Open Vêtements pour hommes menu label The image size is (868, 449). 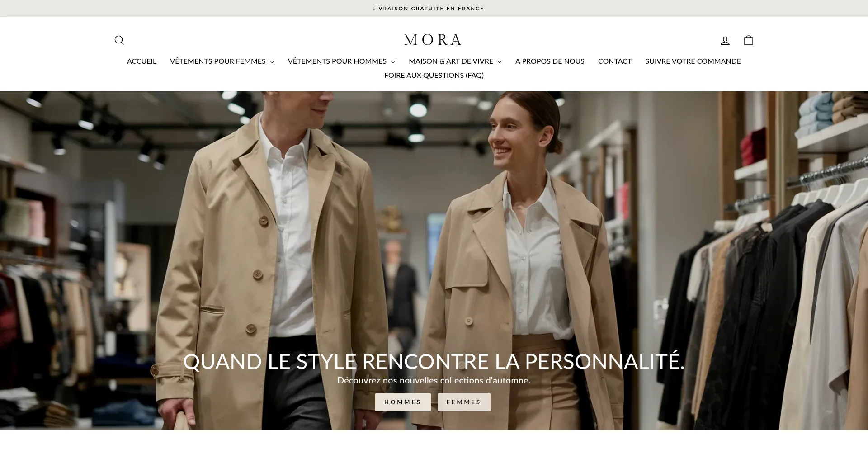pyautogui.click(x=337, y=61)
